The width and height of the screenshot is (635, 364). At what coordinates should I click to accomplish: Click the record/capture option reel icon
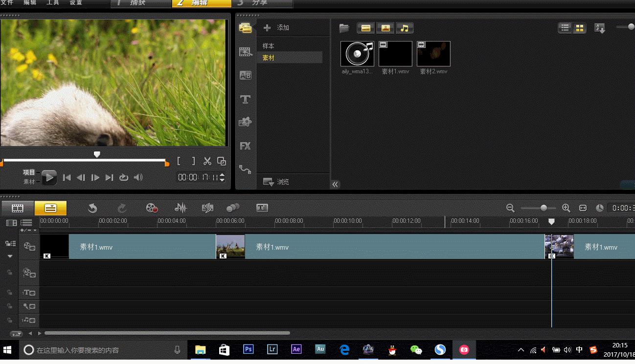point(152,208)
